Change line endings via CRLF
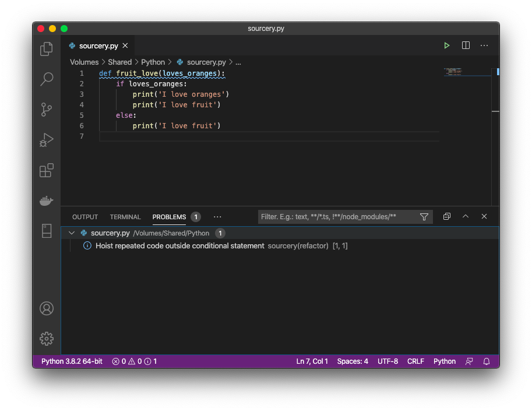The image size is (532, 411). point(415,361)
